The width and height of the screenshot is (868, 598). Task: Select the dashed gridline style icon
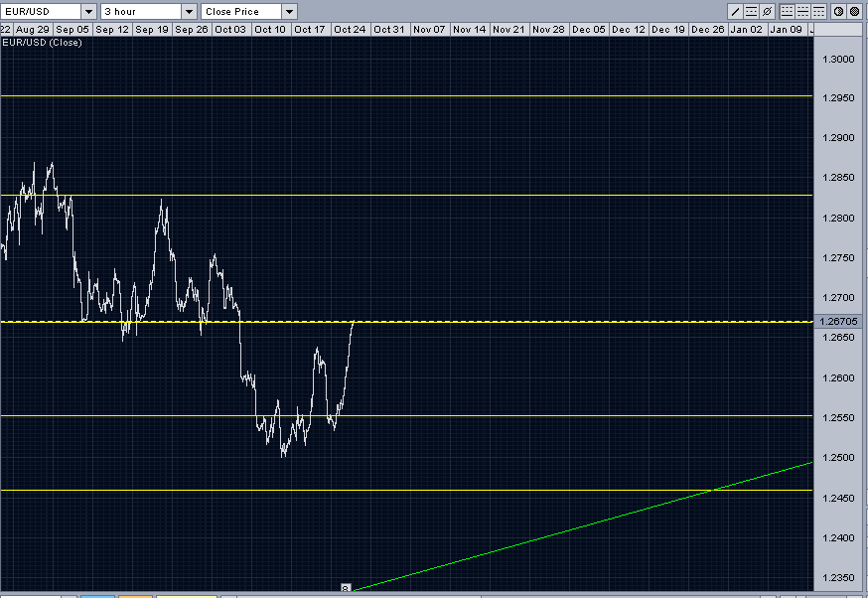[801, 10]
